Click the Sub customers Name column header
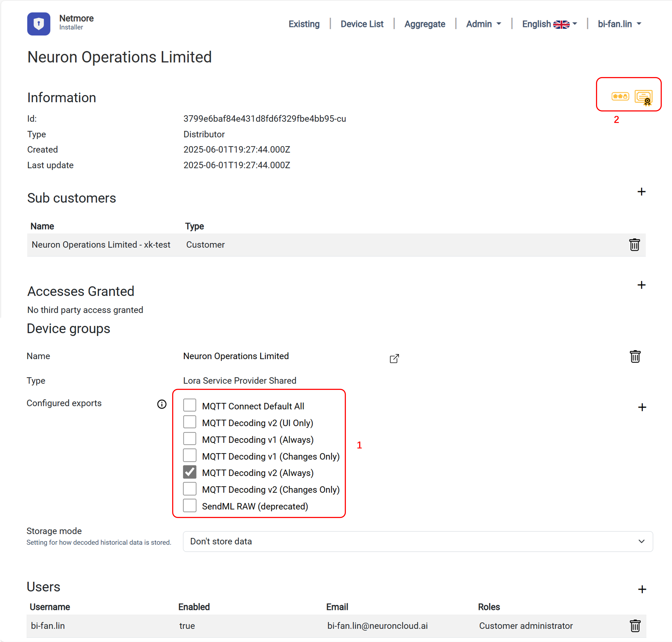 click(42, 226)
